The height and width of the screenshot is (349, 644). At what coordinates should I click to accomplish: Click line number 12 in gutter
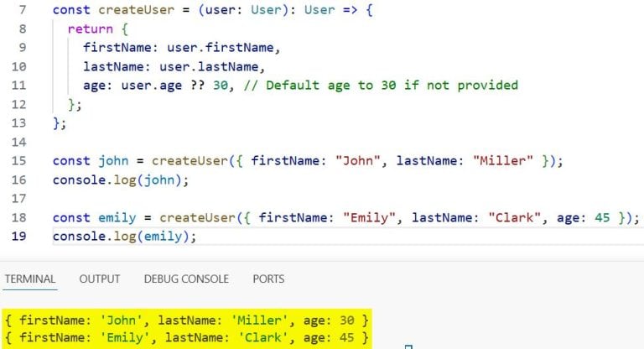click(x=19, y=104)
